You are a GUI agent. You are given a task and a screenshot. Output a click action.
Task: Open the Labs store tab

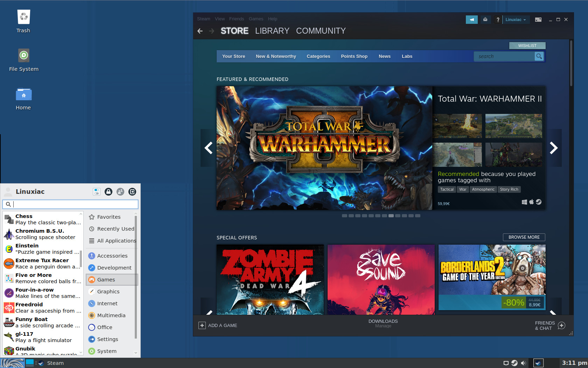pos(407,56)
